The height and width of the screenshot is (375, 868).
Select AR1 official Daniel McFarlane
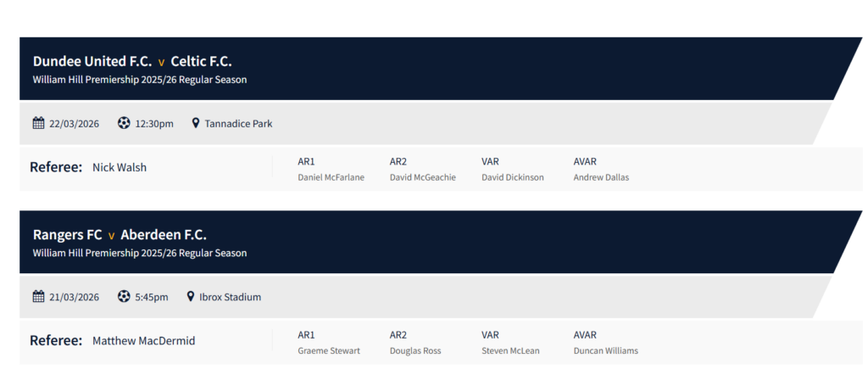tap(331, 177)
